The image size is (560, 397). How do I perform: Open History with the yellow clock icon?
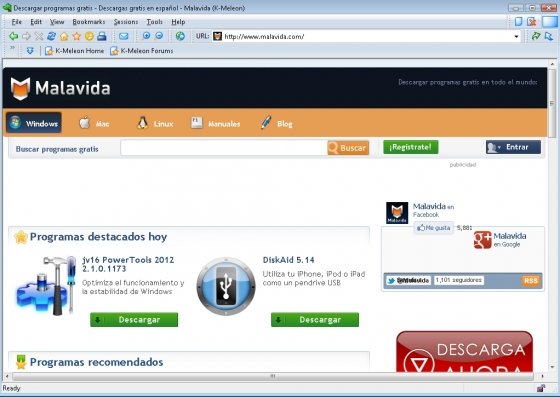point(89,36)
